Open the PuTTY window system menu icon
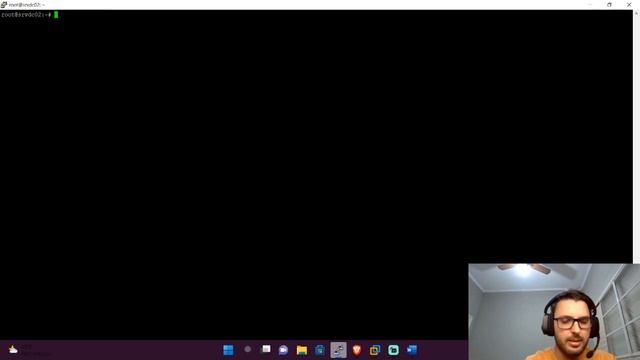The image size is (640, 360). pyautogui.click(x=4, y=4)
